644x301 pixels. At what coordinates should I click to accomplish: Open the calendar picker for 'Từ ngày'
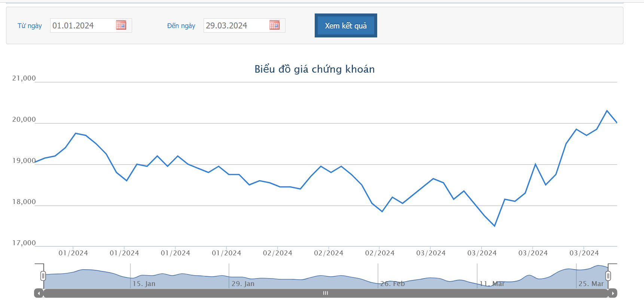click(x=121, y=25)
